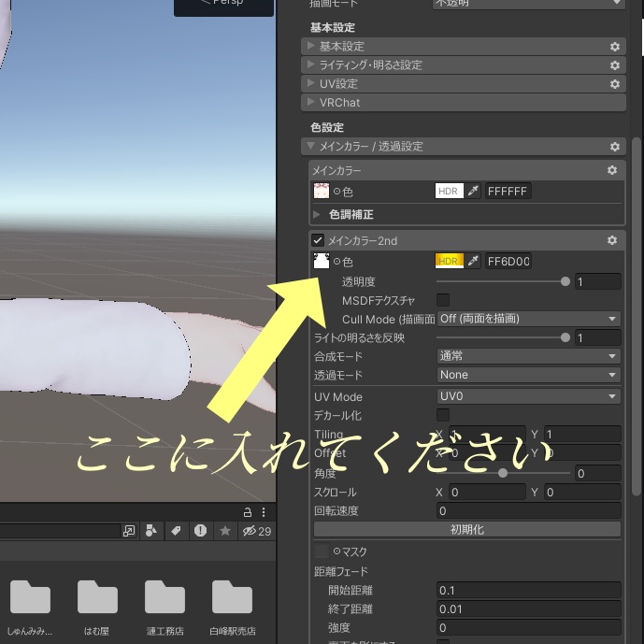Collapse メインカラー / 透過設定 foldout
The image size is (644, 644).
311,146
